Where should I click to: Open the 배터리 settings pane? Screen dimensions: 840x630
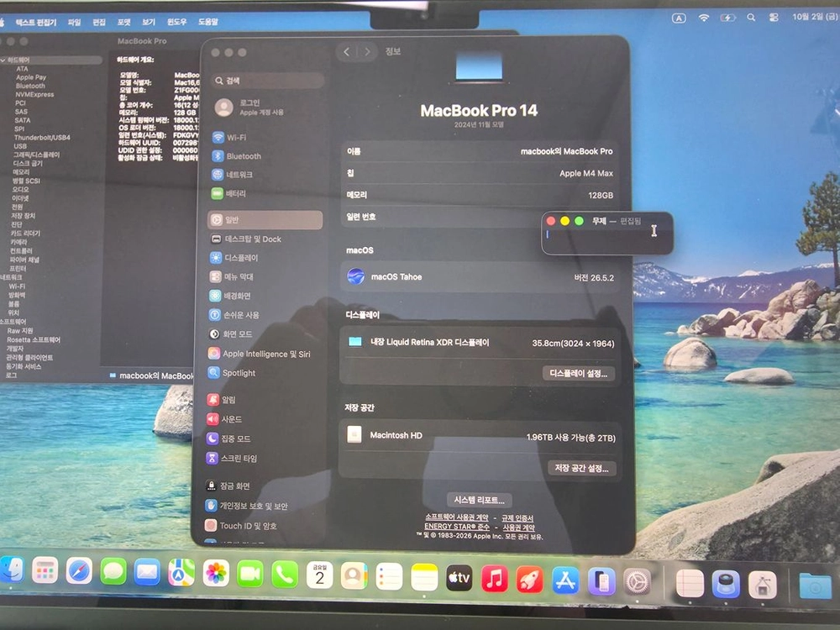(x=228, y=193)
